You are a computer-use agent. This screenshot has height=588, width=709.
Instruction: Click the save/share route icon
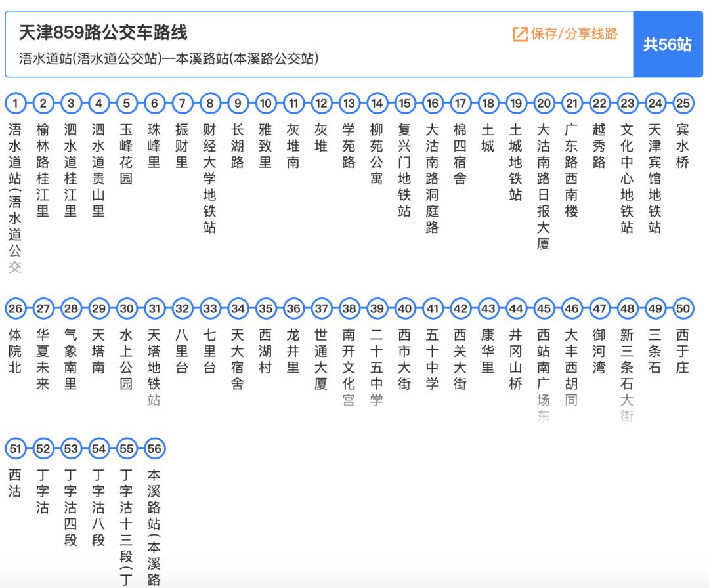pyautogui.click(x=521, y=34)
